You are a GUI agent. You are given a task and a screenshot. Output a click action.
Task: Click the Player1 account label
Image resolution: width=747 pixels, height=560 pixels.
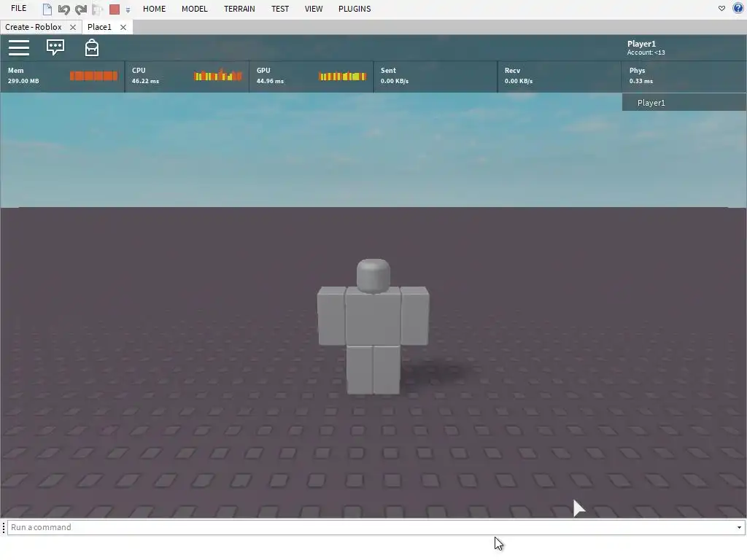[x=646, y=47]
